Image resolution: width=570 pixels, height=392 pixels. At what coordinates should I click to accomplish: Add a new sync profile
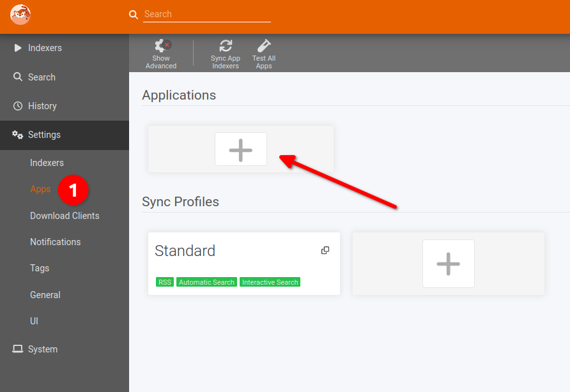(x=448, y=264)
